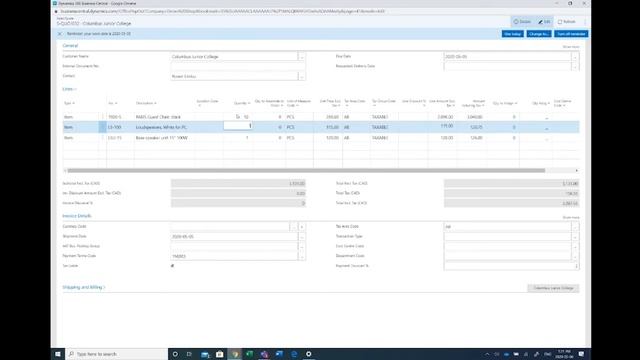Click the lines grid scroll-right arrow
Viewport: 640px width, 360px height.
[576, 171]
